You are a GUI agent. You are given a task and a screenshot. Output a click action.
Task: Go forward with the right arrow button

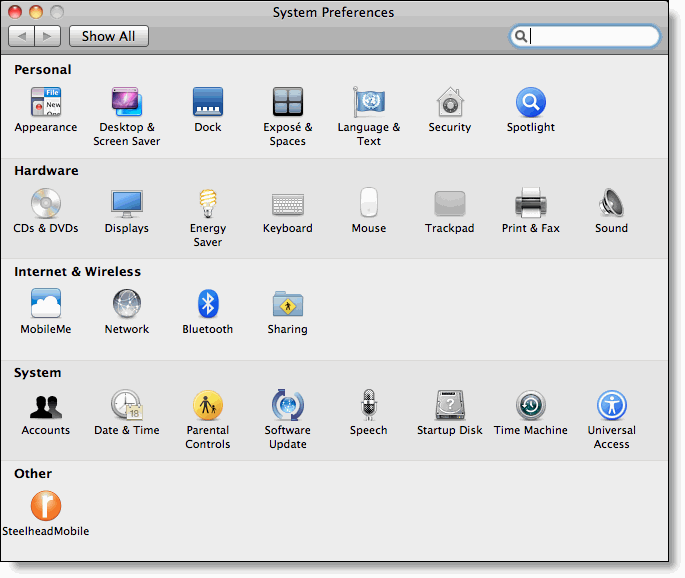48,36
